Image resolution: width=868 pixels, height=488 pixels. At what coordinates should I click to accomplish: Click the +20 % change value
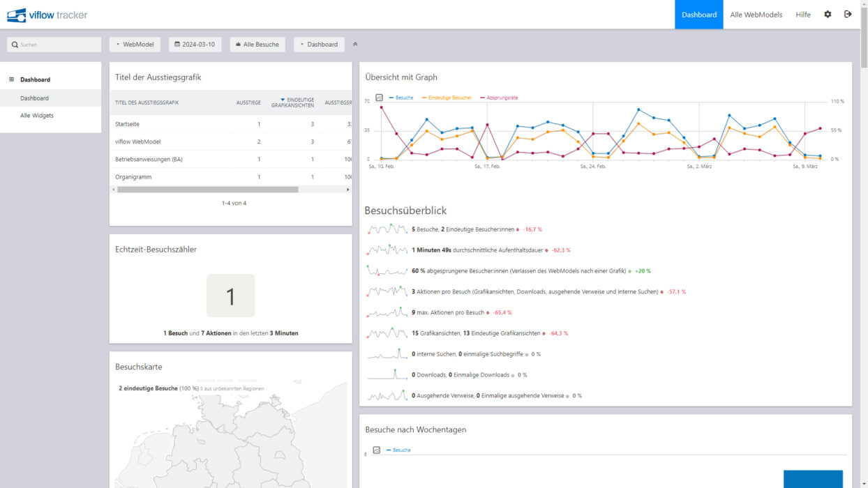(643, 271)
